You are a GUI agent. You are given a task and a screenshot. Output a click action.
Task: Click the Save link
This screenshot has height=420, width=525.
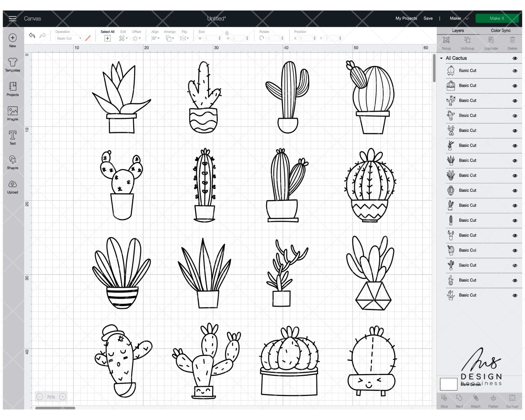coord(428,18)
